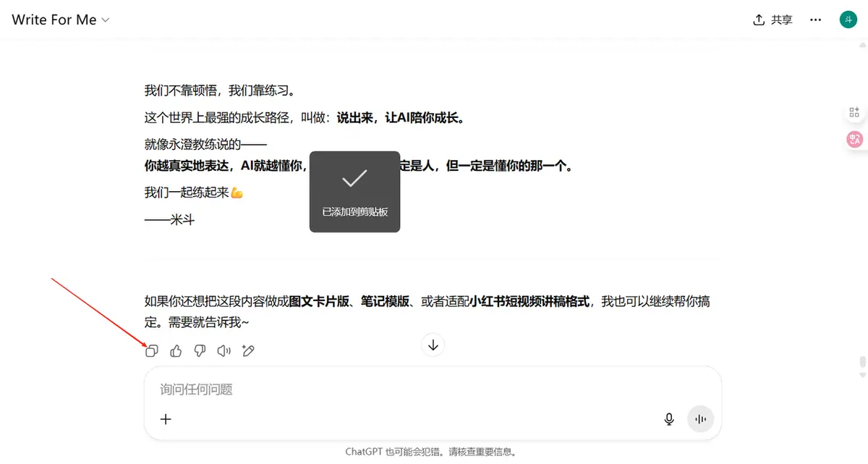The height and width of the screenshot is (464, 868).
Task: Click the thumbs-down bad response icon
Action: (x=200, y=351)
